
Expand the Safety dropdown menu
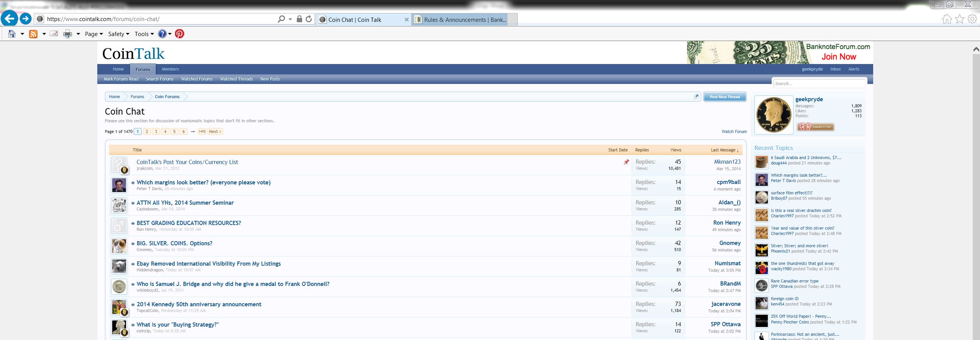119,34
